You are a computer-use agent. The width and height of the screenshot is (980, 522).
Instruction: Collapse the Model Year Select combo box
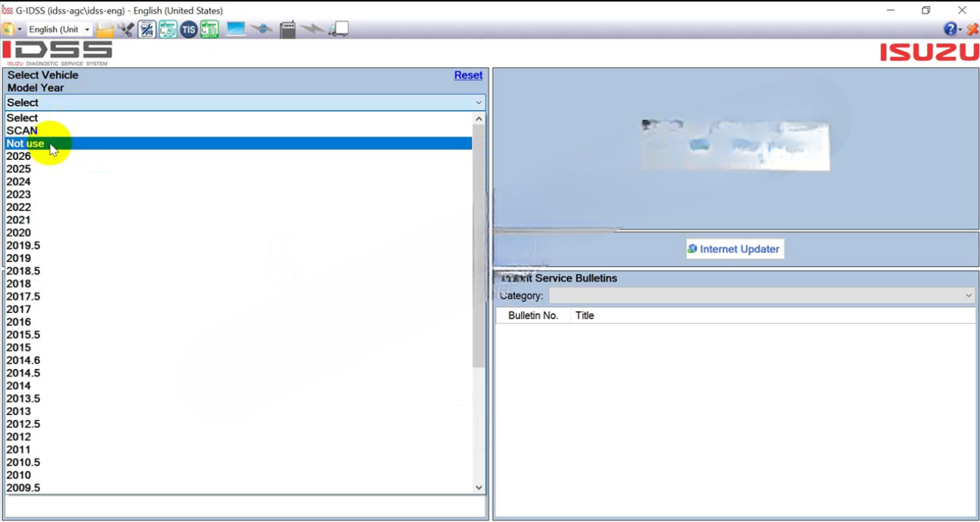pos(245,103)
